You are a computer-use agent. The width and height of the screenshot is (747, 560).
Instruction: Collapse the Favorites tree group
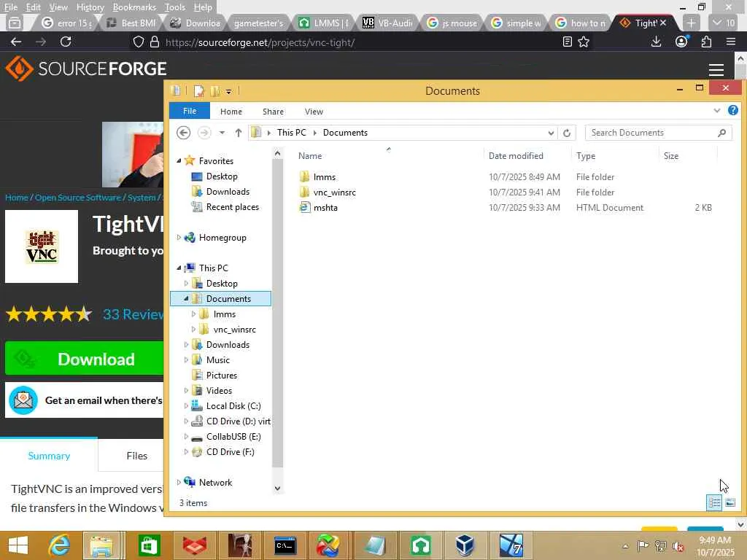pyautogui.click(x=179, y=161)
